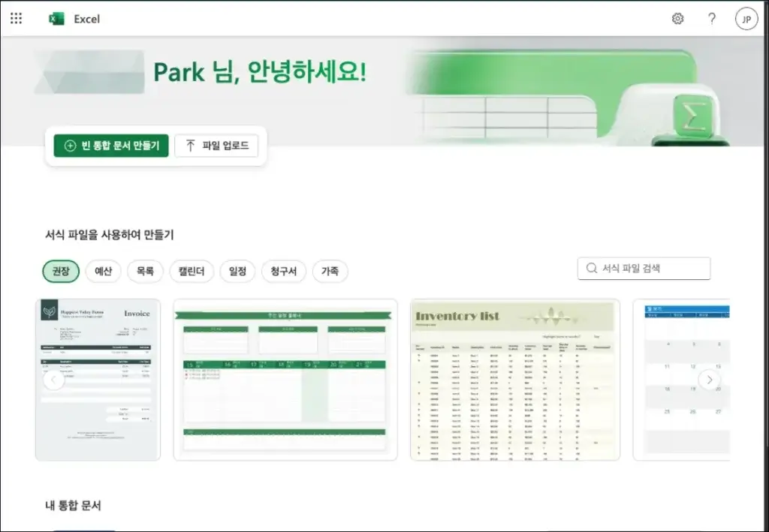Click the 내 통합 문서 heading
The height and width of the screenshot is (532, 769).
point(73,506)
